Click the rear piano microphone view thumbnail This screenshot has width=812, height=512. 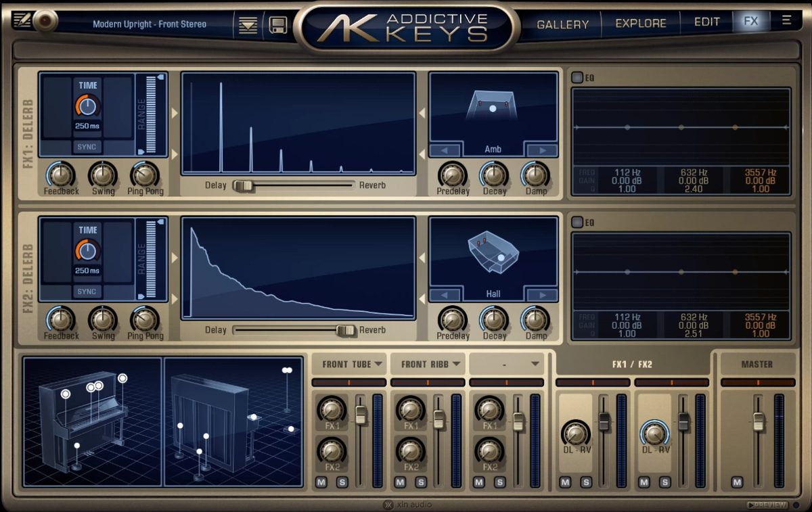tap(233, 422)
